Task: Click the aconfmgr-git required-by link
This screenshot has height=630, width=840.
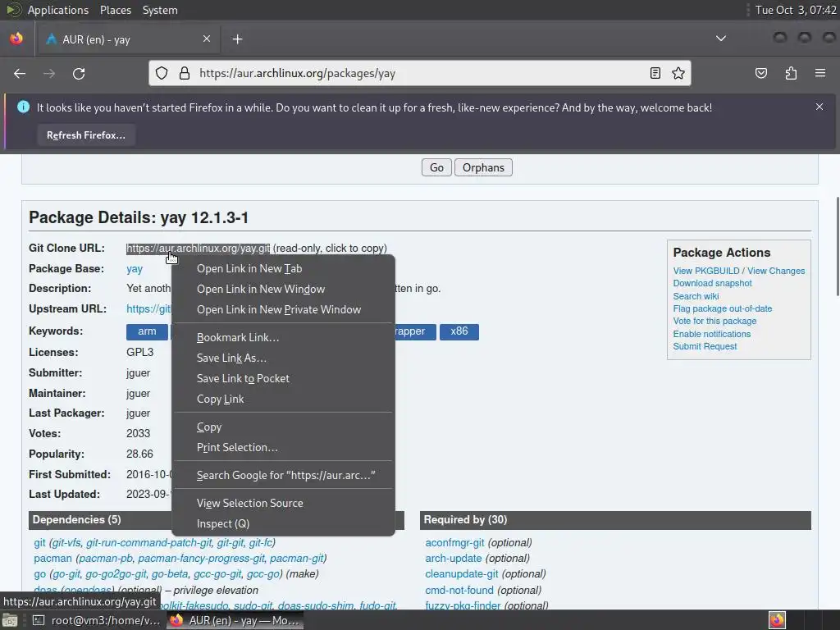Action: tap(454, 543)
